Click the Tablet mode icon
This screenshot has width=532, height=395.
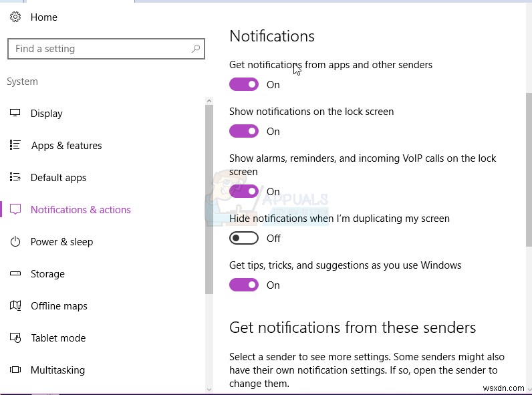coord(15,338)
